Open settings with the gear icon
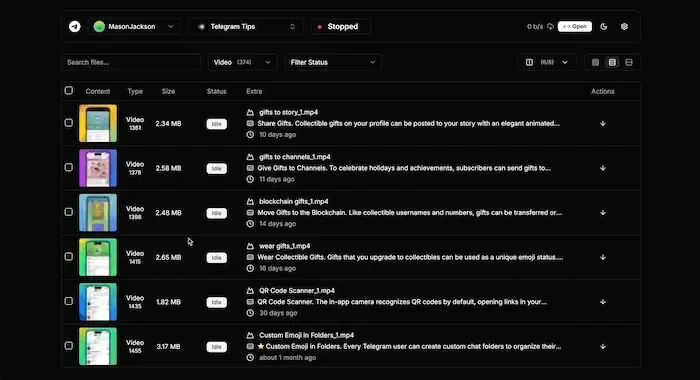700x380 pixels. [x=624, y=27]
